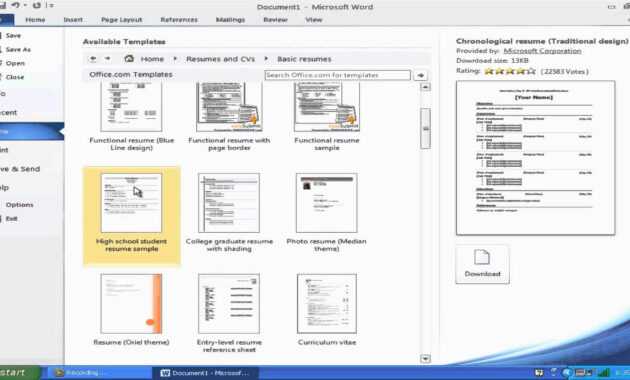Open the View ribbon tab
The image size is (630, 380).
click(x=313, y=20)
